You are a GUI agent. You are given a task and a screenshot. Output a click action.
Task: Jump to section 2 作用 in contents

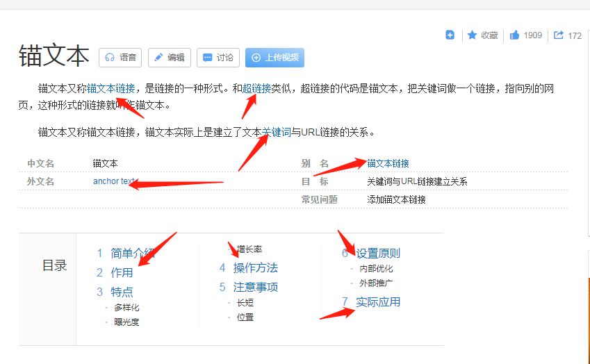pyautogui.click(x=121, y=272)
